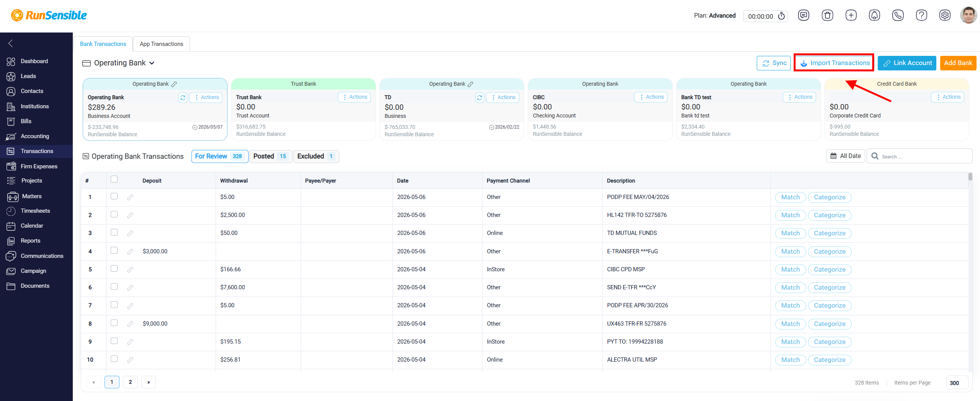Open the chat messages icon in header
Screen dimensions: 980x401
803,15
